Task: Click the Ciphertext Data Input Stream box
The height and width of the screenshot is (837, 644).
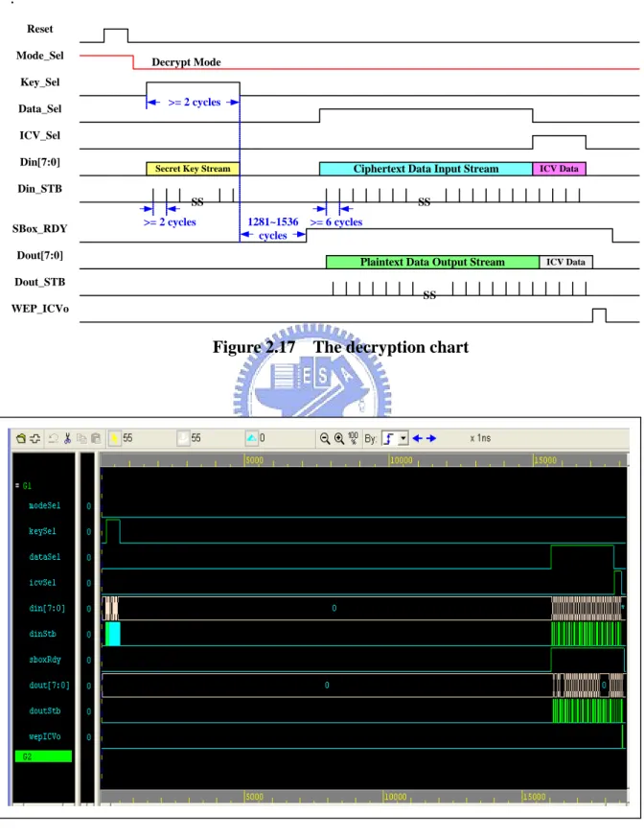Action: [x=425, y=169]
